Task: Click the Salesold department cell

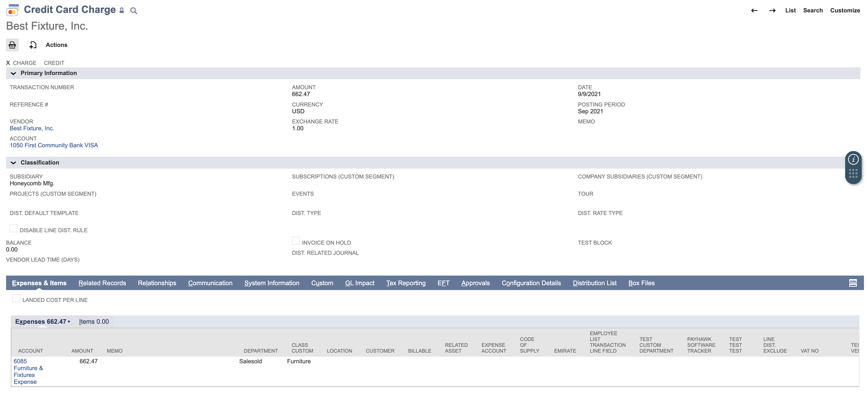Action: (250, 361)
